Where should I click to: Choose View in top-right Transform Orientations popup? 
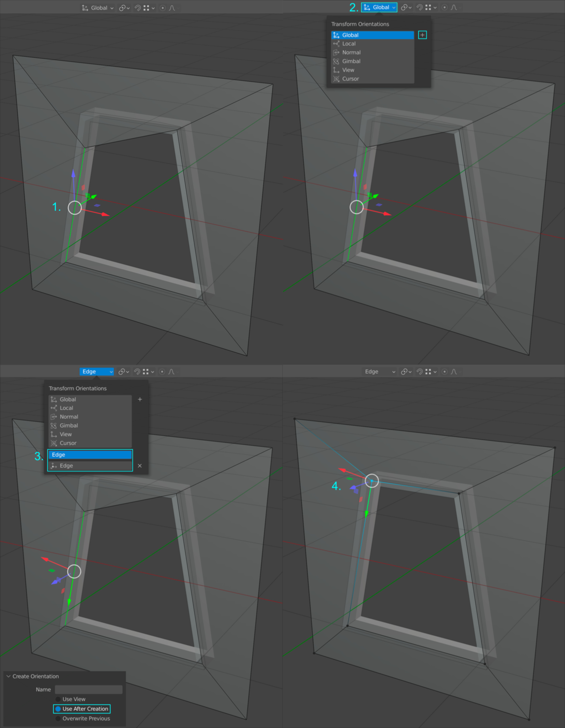[372, 70]
